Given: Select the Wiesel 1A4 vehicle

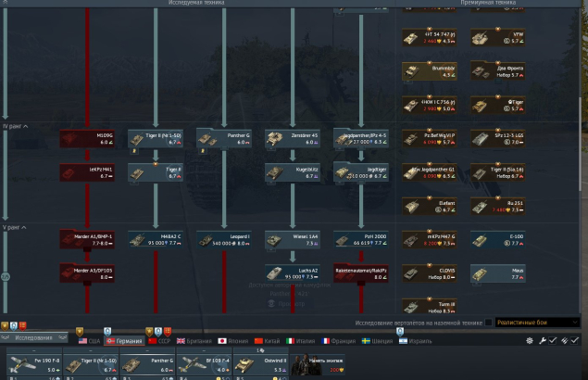Looking at the screenshot, I should pyautogui.click(x=293, y=240).
